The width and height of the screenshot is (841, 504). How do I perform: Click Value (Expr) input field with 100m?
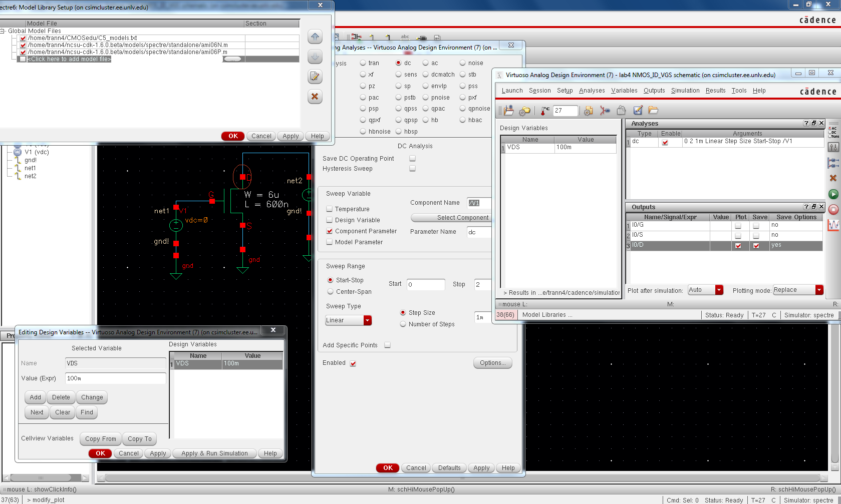click(x=115, y=378)
